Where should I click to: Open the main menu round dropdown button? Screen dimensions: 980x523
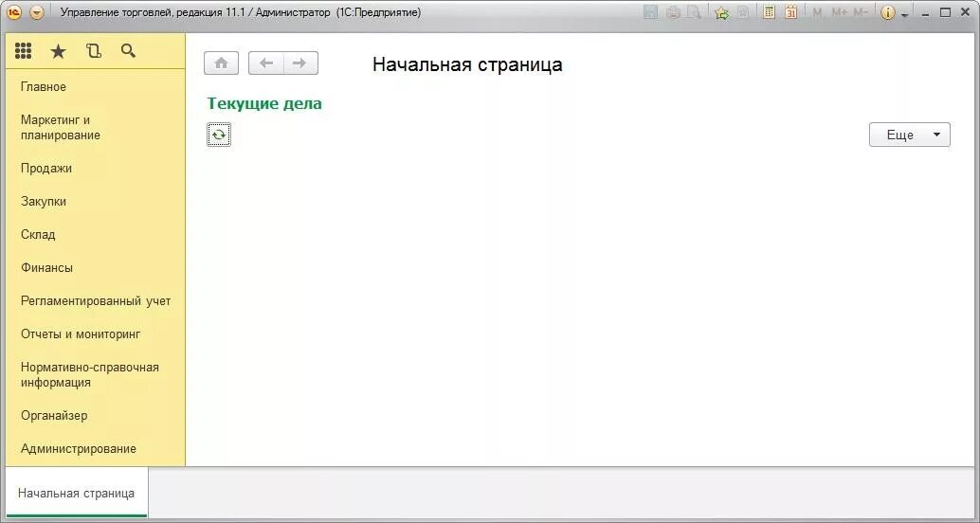point(37,12)
